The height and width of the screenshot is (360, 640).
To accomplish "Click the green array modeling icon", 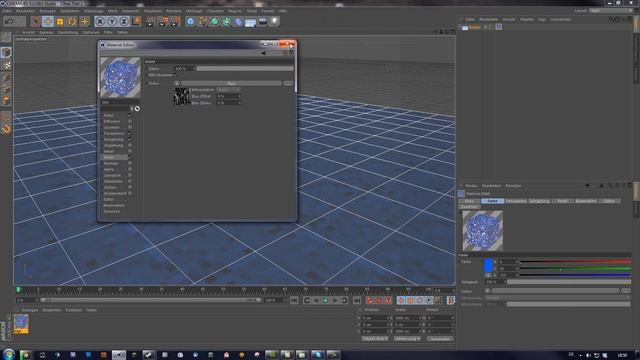I will pos(227,21).
